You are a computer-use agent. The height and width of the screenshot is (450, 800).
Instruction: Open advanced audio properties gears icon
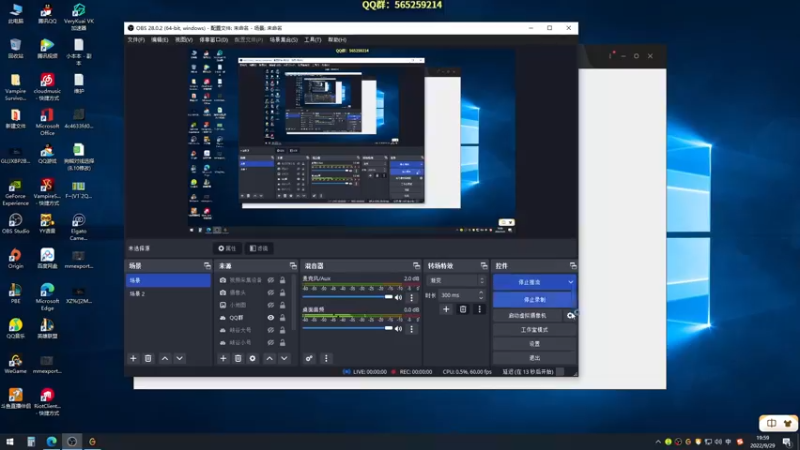(x=309, y=358)
